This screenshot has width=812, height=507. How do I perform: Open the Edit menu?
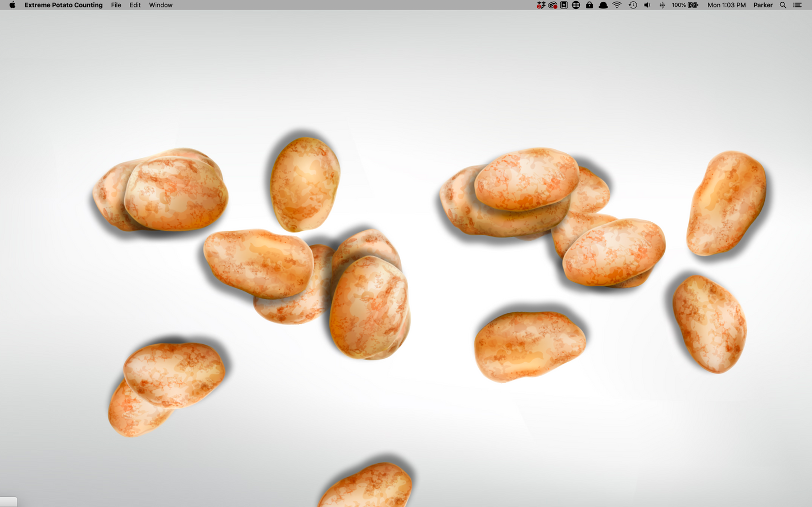click(x=135, y=5)
